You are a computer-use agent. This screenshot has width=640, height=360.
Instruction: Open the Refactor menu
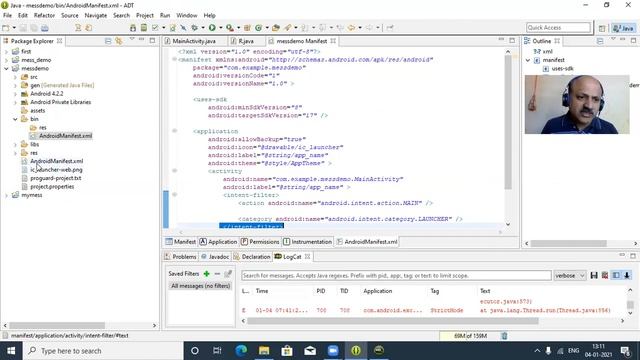44,15
